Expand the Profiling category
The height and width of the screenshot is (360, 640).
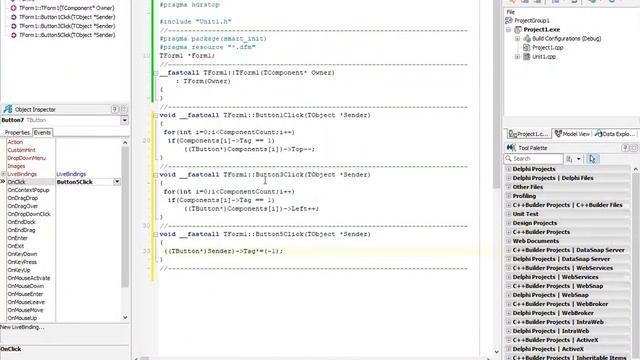(x=509, y=196)
